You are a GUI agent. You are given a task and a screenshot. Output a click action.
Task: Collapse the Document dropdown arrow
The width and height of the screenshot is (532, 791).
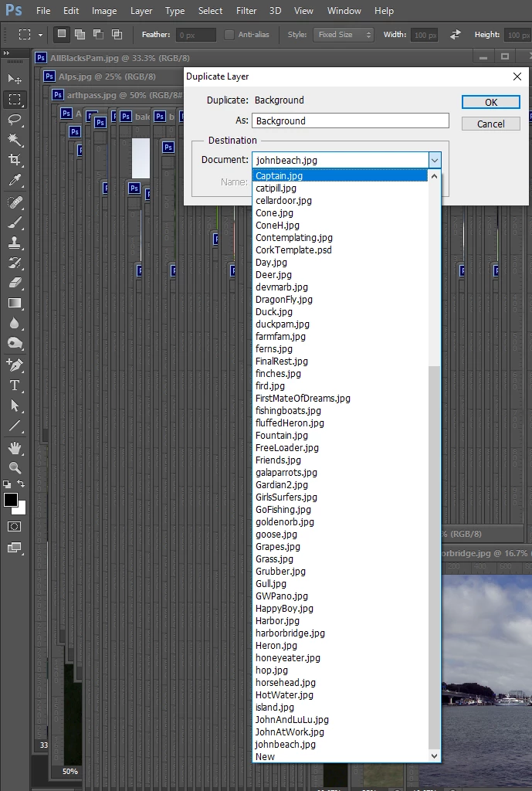tap(435, 161)
